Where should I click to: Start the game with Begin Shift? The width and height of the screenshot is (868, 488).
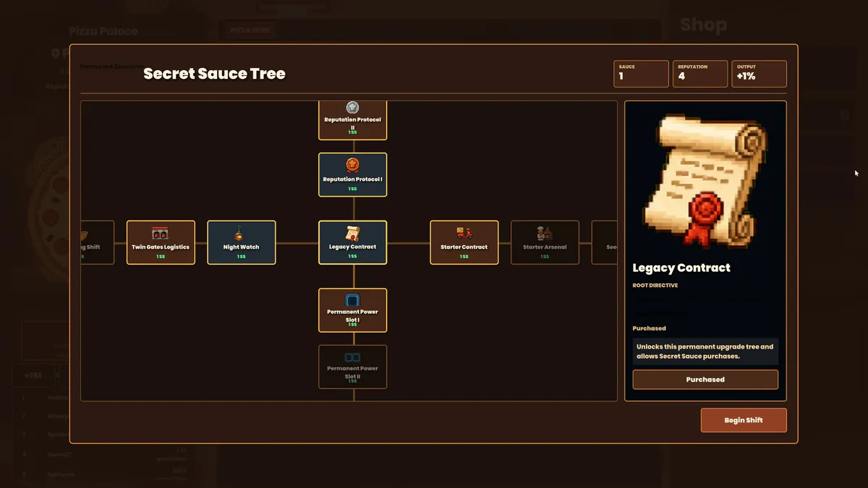pyautogui.click(x=744, y=421)
